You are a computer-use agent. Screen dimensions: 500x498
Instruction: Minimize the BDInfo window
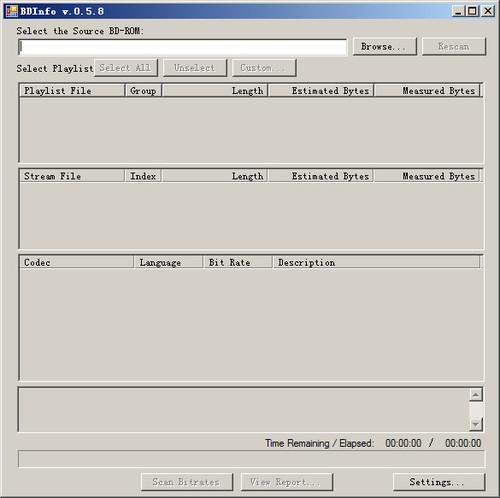458,11
